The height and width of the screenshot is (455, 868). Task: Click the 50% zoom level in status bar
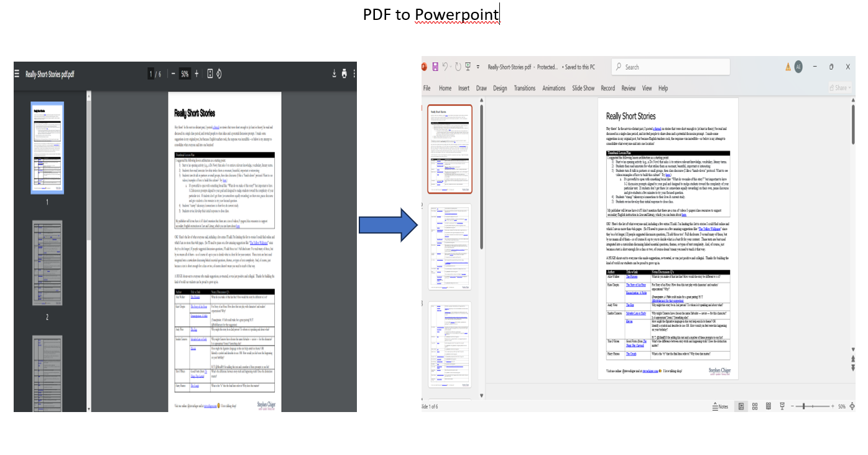841,406
